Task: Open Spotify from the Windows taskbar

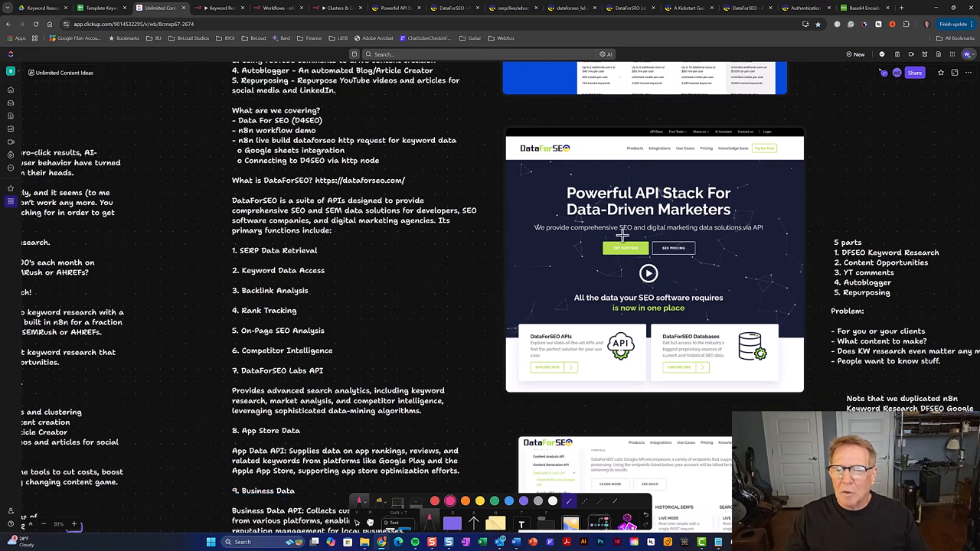Action: click(x=415, y=542)
